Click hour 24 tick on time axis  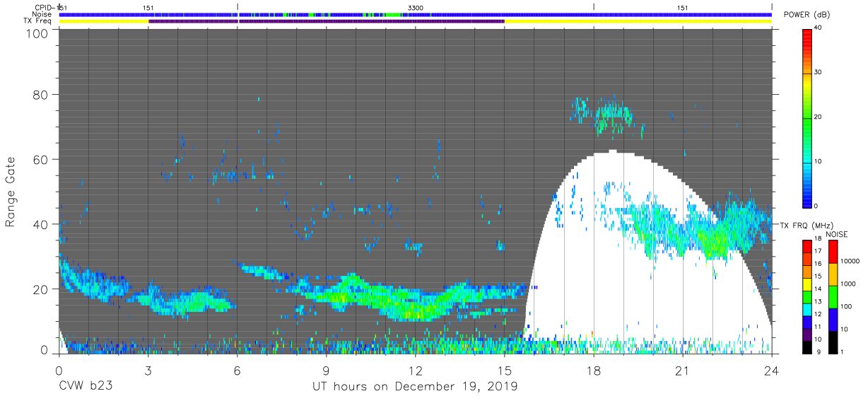[772, 369]
